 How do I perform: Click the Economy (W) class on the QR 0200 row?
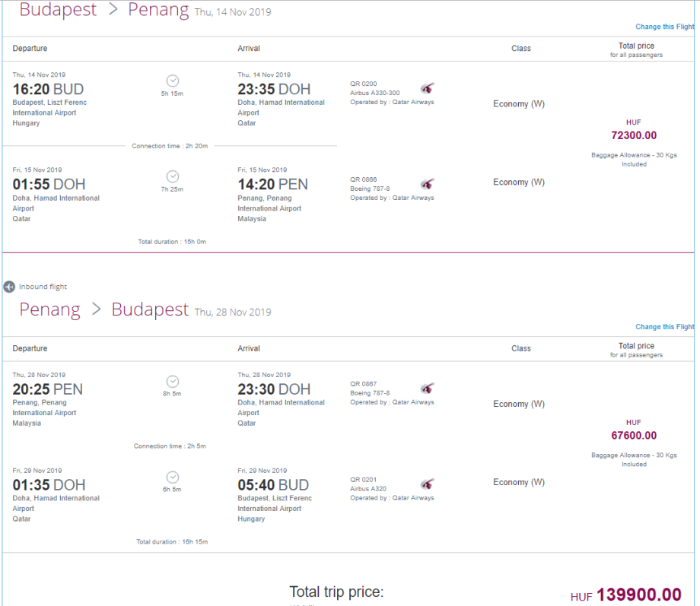(519, 104)
